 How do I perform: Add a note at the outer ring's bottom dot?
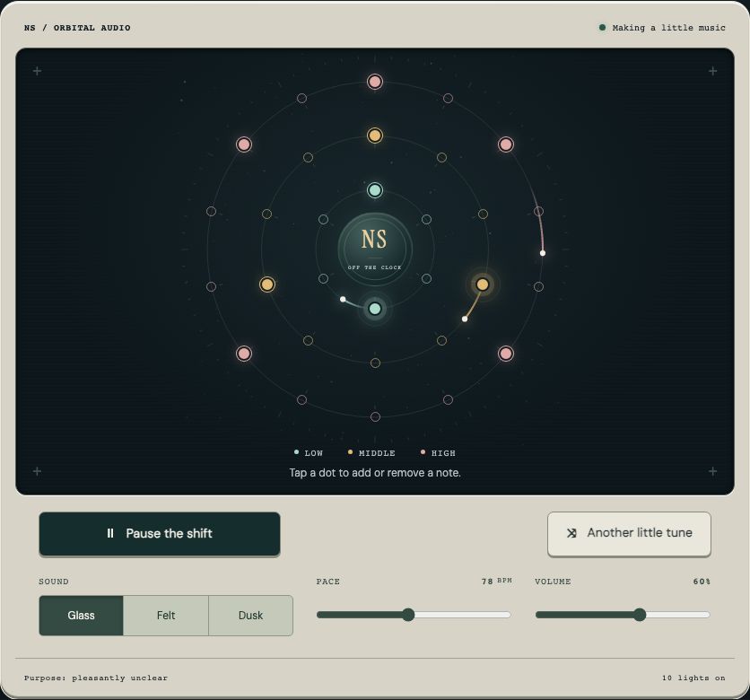coord(376,416)
